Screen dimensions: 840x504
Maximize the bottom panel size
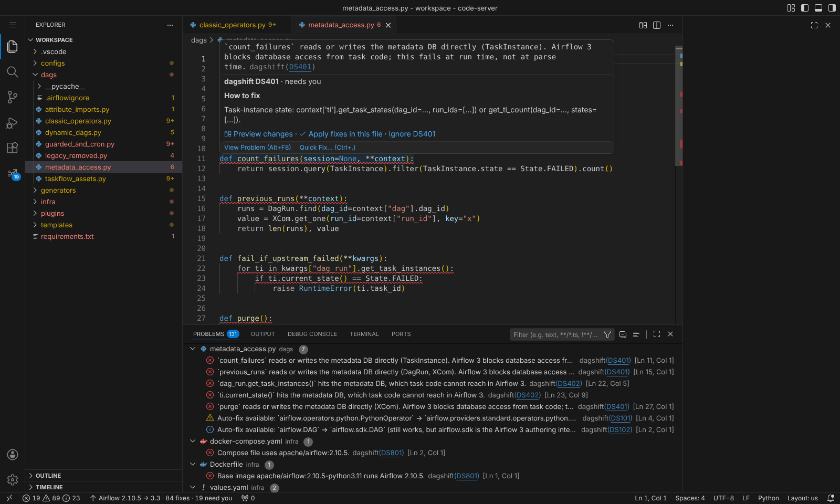pos(657,334)
